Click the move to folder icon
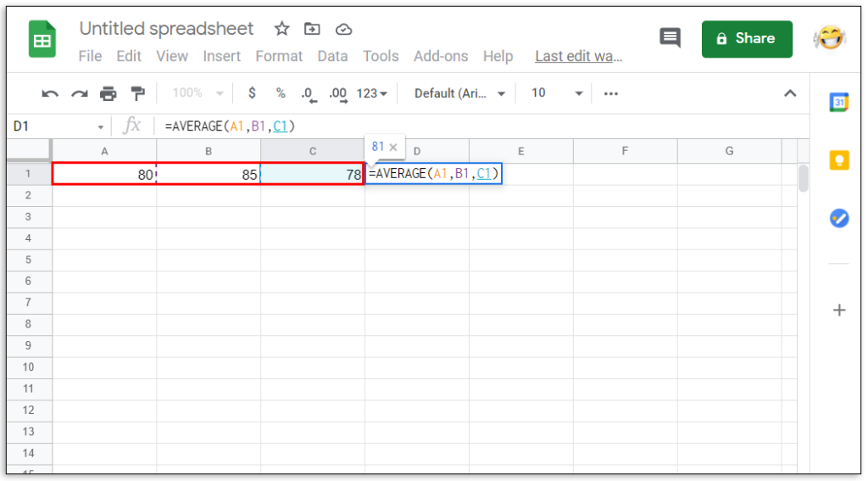868x481 pixels. 312,29
